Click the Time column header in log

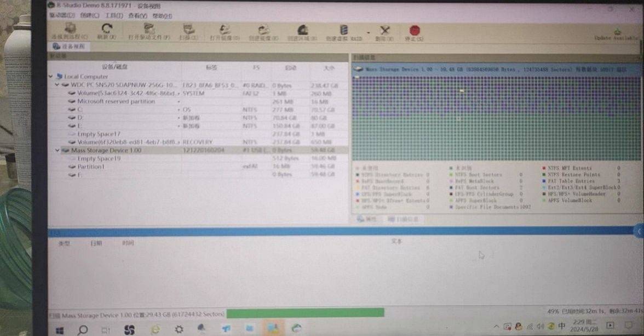point(128,243)
